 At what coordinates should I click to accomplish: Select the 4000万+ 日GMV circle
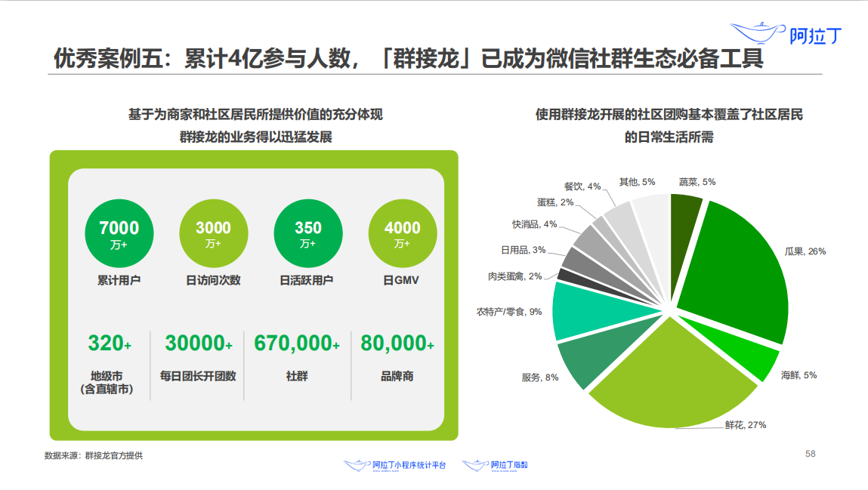402,233
